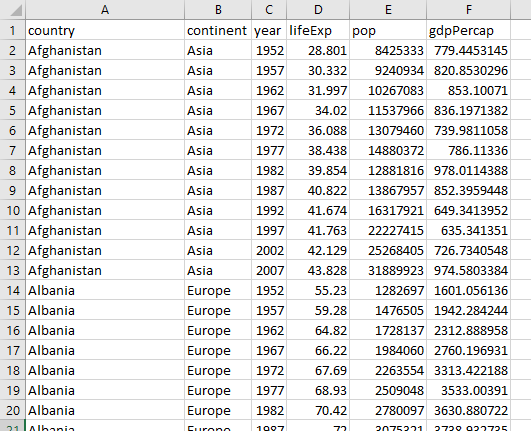Select cell with population 11537966
Viewport: 531px width, 431px height.
388,110
